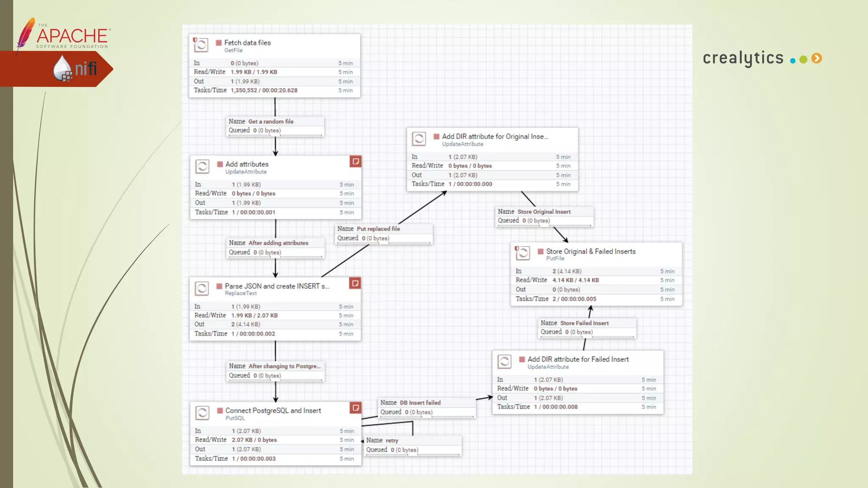868x488 pixels.
Task: Click the Fetch data files GetFile processor icon
Action: pyautogui.click(x=201, y=45)
